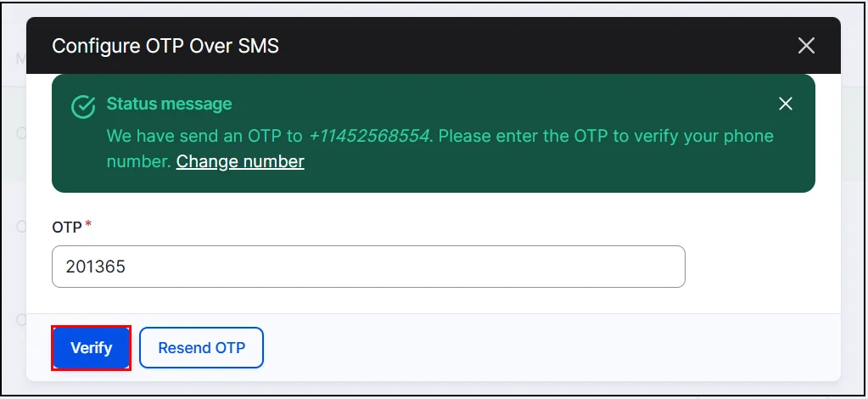Viewport: 868px width, 399px height.
Task: Click the Configure OTP Over SMS title
Action: [x=165, y=46]
